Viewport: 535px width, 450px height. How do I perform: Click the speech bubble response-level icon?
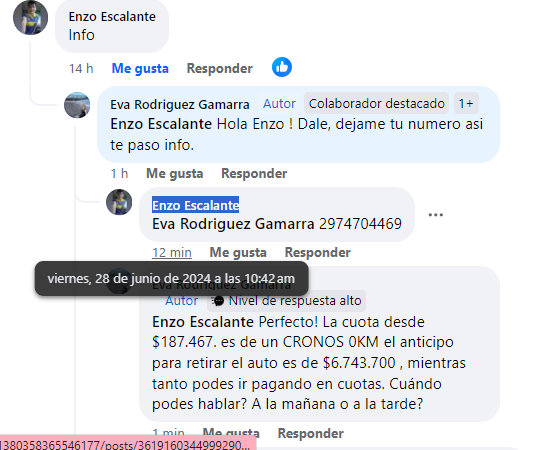click(x=217, y=301)
